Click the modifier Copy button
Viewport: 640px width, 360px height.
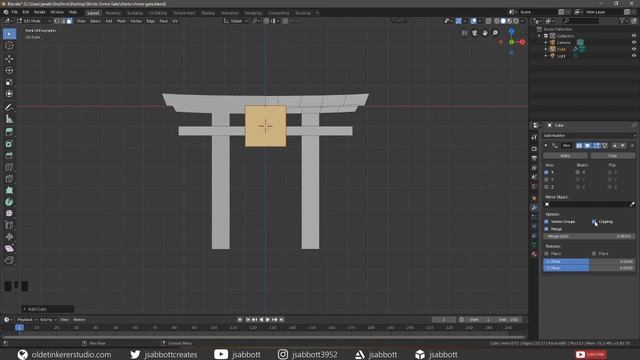click(x=613, y=156)
